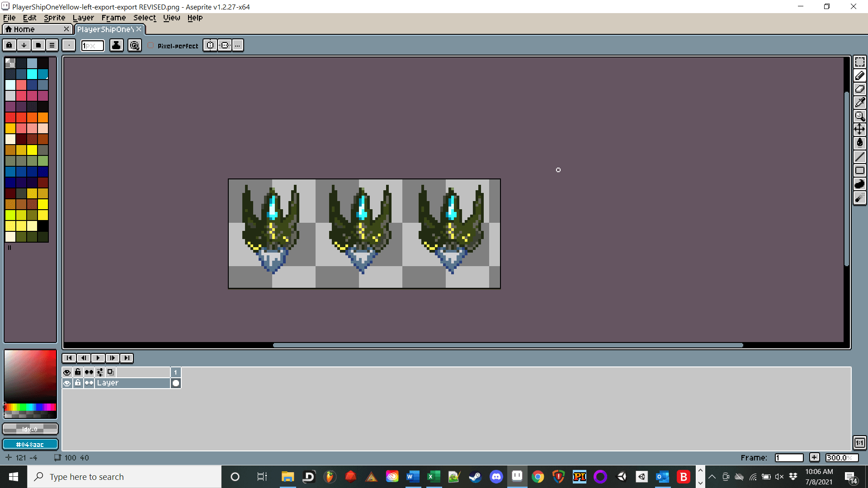Select the Zoom tool
The height and width of the screenshot is (488, 868).
click(859, 116)
